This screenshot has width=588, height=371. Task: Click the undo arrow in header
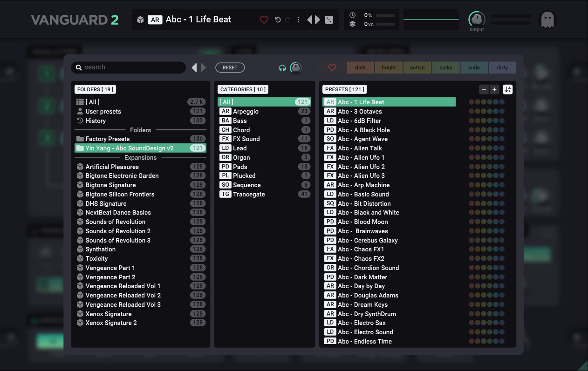coord(278,20)
